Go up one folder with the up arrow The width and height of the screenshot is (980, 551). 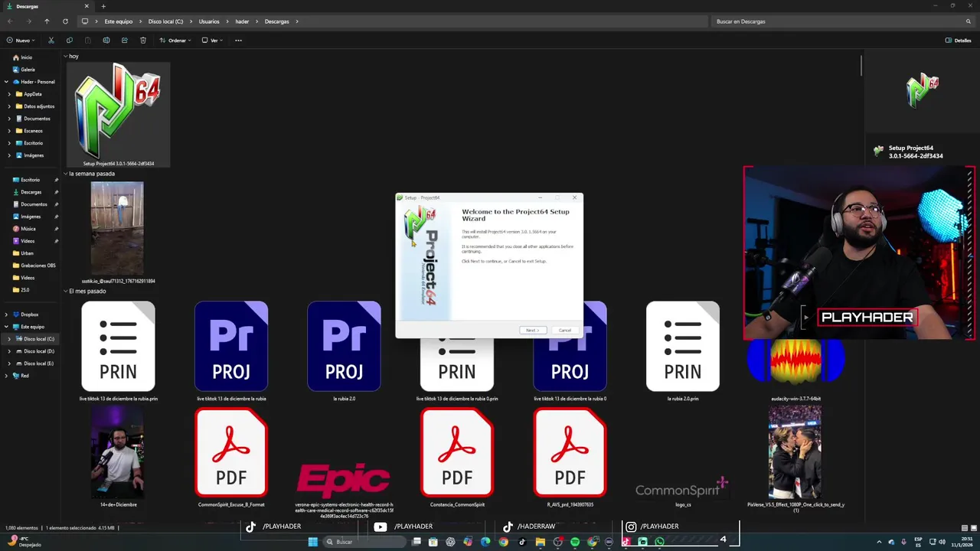47,21
